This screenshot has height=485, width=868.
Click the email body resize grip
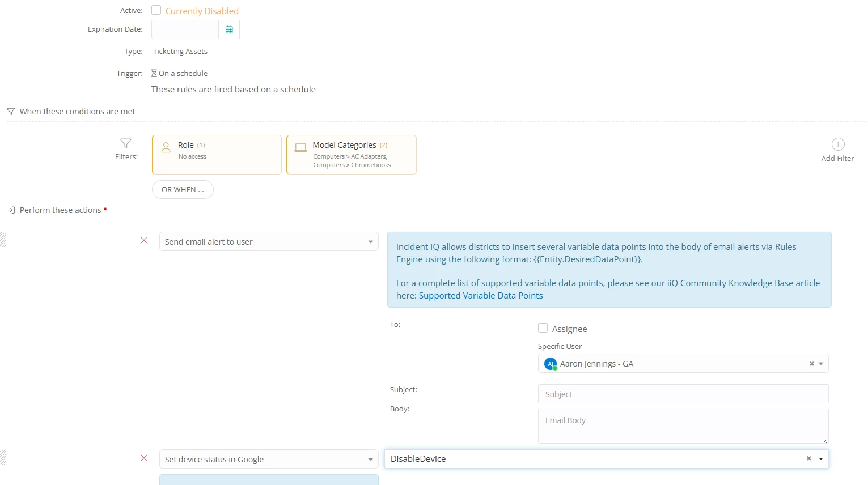(x=825, y=440)
